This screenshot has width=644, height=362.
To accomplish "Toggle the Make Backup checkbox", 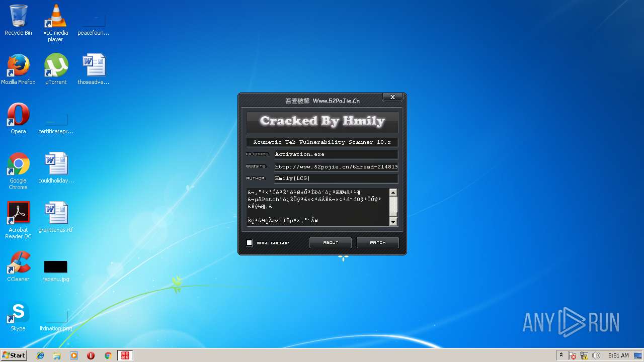I will [250, 243].
